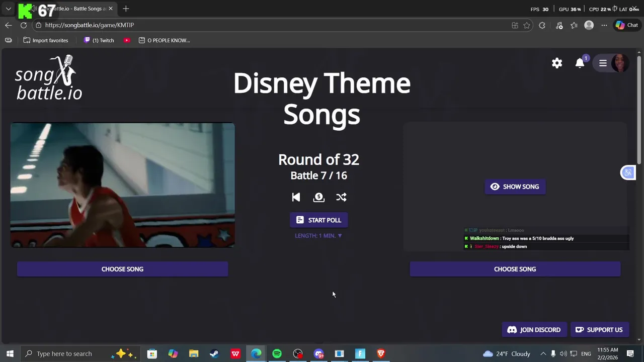Add this page to favorites star
The image size is (644, 362).
[x=527, y=25]
